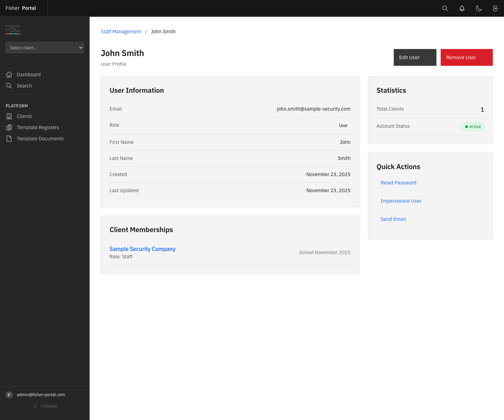The image size is (504, 420).
Task: Click the red Remove User button
Action: (x=467, y=57)
